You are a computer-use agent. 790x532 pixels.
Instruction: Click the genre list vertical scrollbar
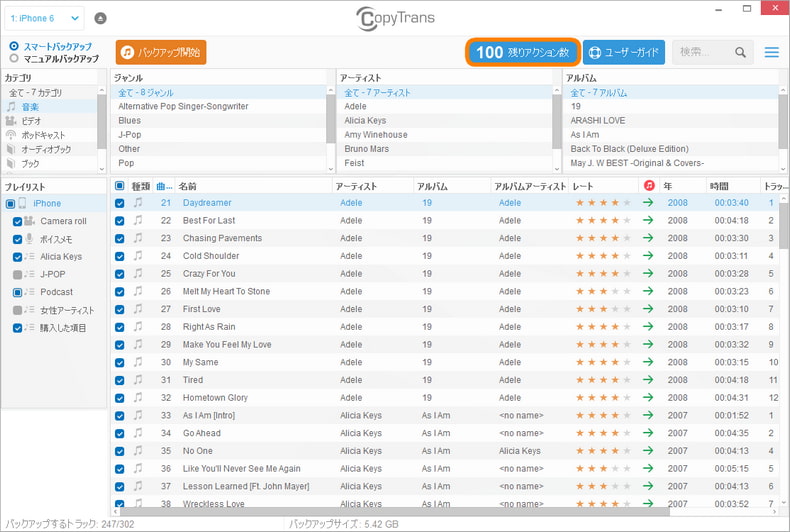click(x=331, y=118)
